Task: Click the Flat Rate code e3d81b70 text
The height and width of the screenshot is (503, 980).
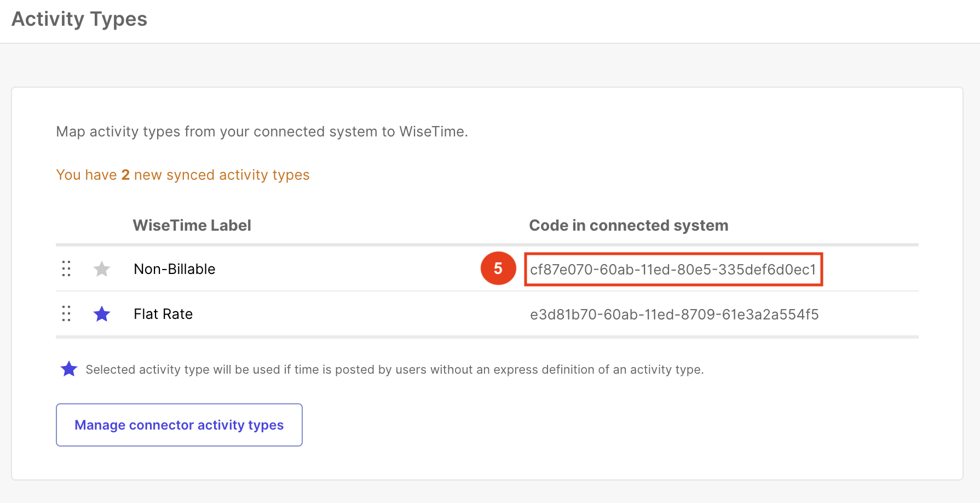Action: point(674,314)
